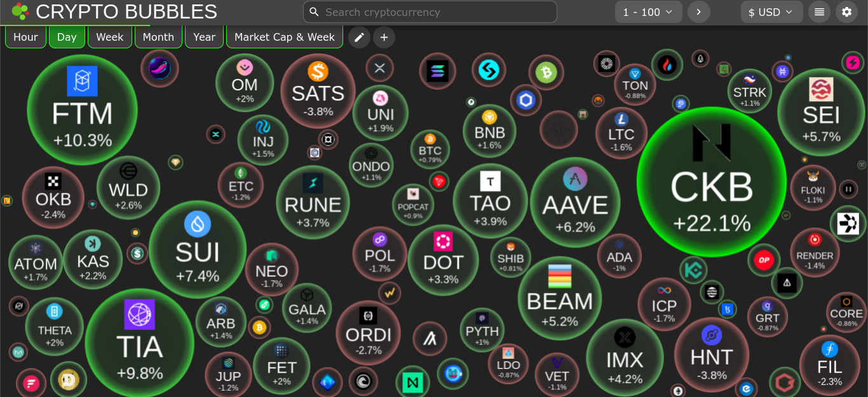868x397 pixels.
Task: Select the ORDI bubble
Action: (368, 333)
